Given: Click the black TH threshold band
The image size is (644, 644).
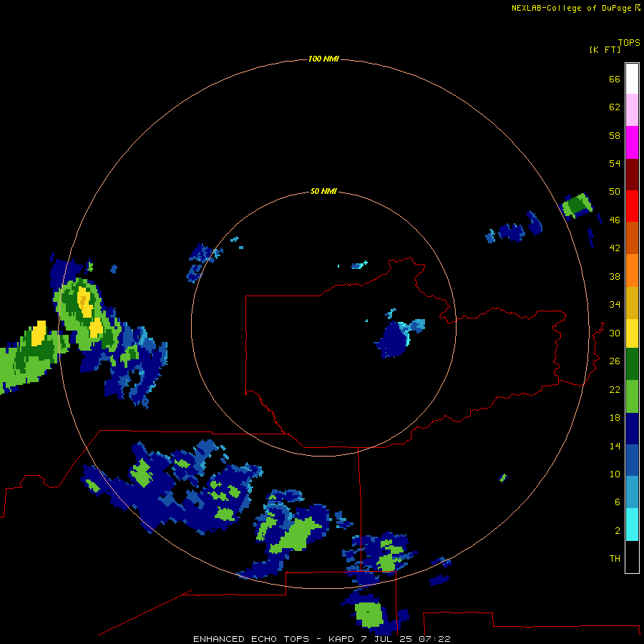Looking at the screenshot, I should [x=632, y=557].
